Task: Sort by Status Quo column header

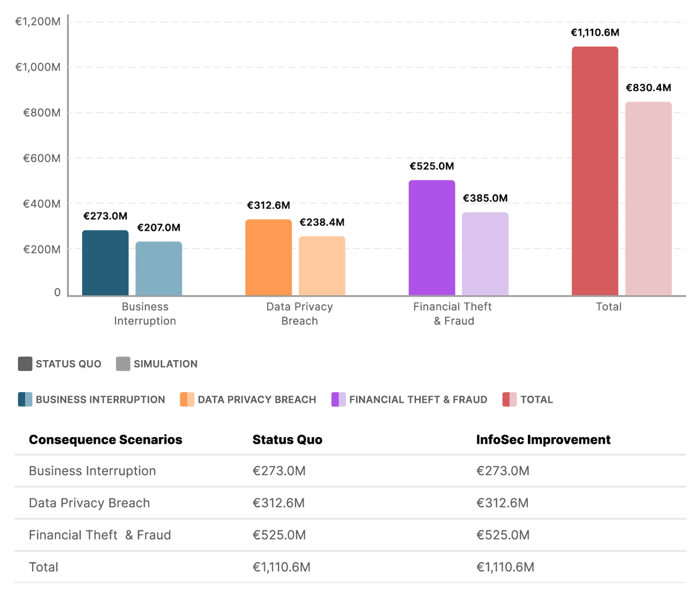Action: point(287,439)
